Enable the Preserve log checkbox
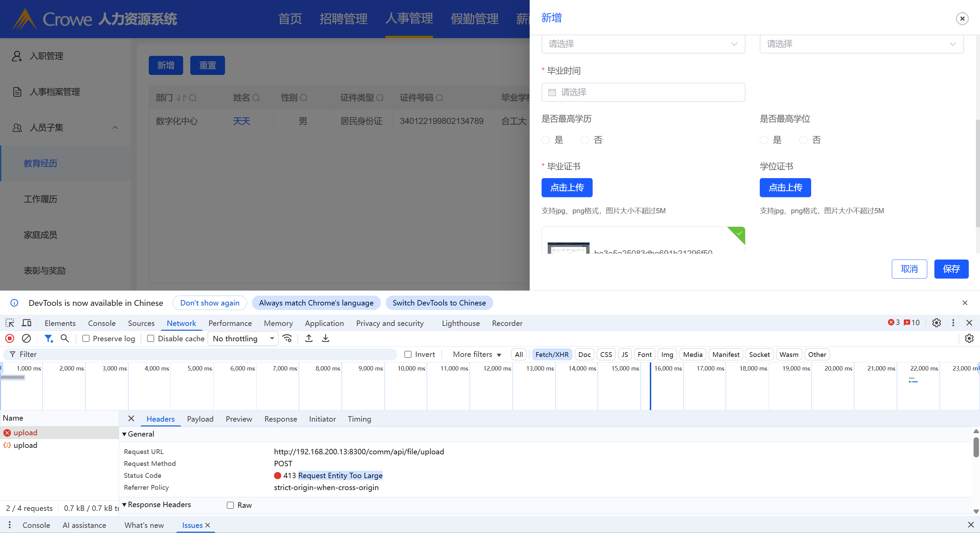The height and width of the screenshot is (533, 980). (x=86, y=339)
